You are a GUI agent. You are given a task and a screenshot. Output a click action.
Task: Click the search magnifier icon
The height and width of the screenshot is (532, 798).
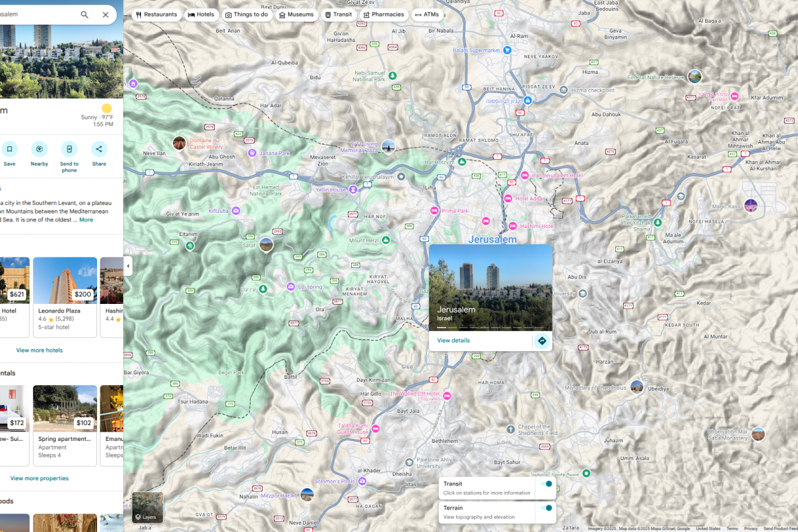click(x=84, y=15)
